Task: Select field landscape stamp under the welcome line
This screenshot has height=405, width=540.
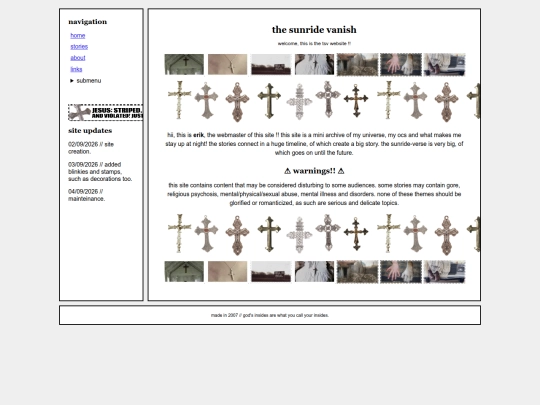Action: 271,64
